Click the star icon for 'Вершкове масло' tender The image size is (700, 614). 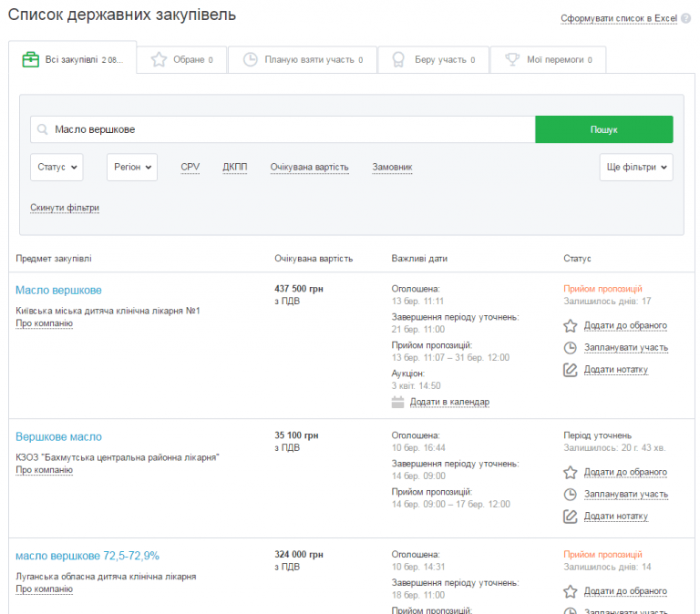[x=571, y=472]
